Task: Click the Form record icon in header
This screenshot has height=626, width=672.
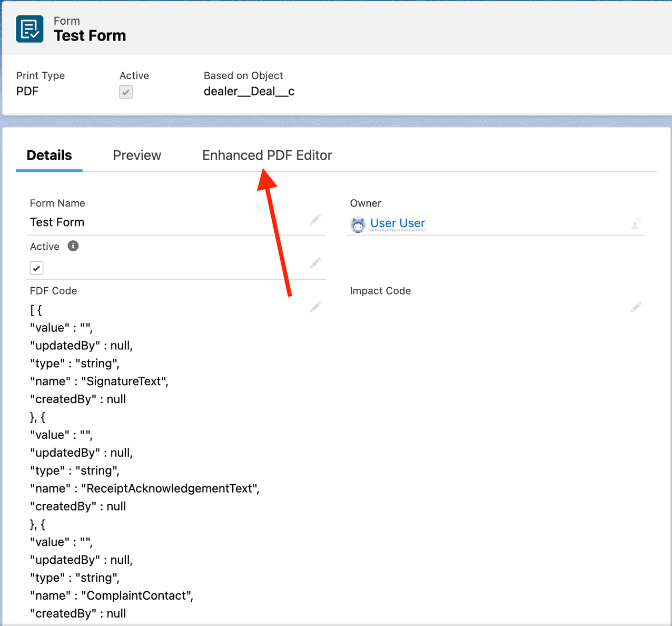Action: pyautogui.click(x=29, y=29)
